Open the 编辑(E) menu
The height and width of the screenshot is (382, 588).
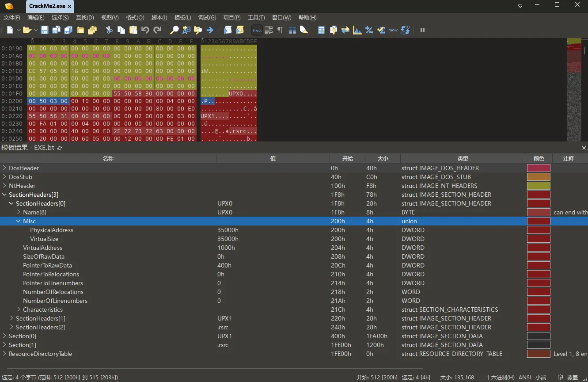[x=36, y=18]
